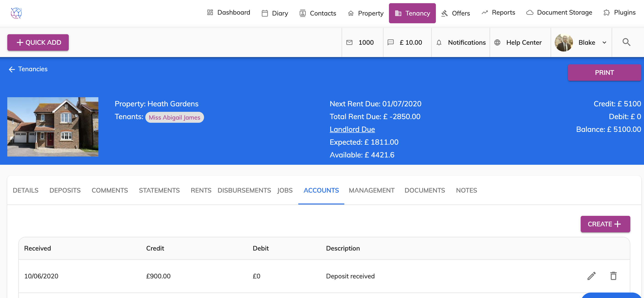Create a new account entry

click(x=605, y=224)
